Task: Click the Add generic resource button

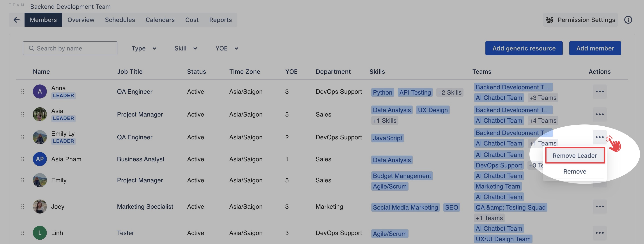Action: [524, 48]
